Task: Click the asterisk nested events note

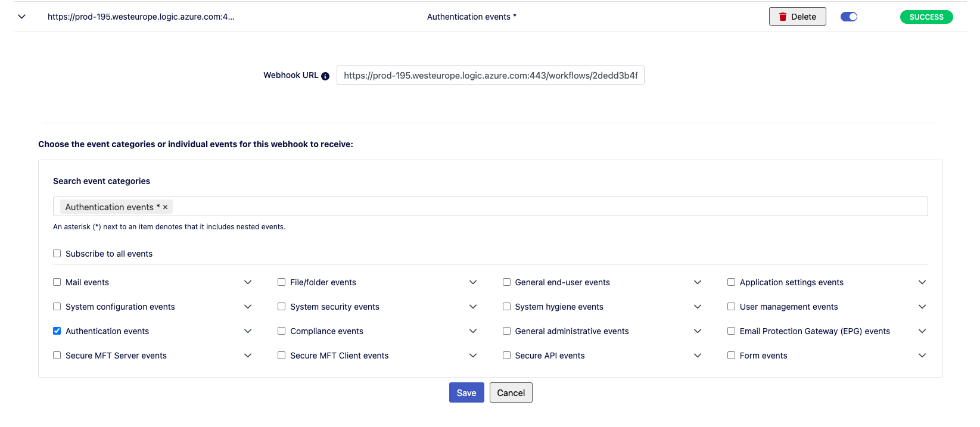Action: pyautogui.click(x=169, y=227)
